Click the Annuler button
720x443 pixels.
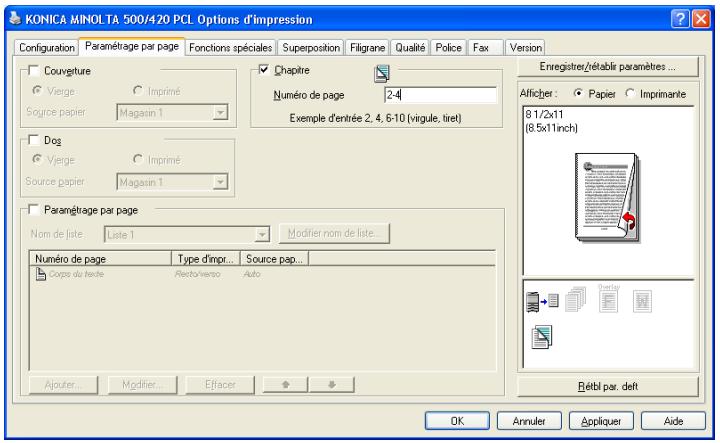pyautogui.click(x=529, y=421)
